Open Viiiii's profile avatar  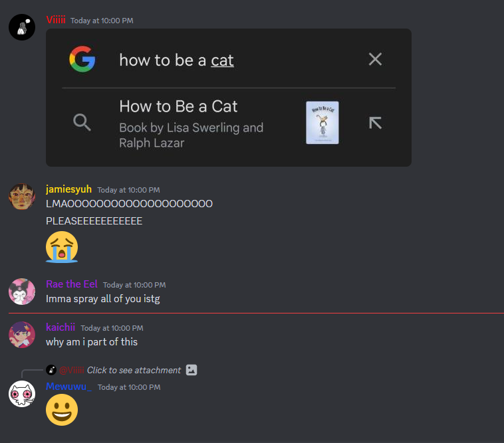pyautogui.click(x=22, y=27)
